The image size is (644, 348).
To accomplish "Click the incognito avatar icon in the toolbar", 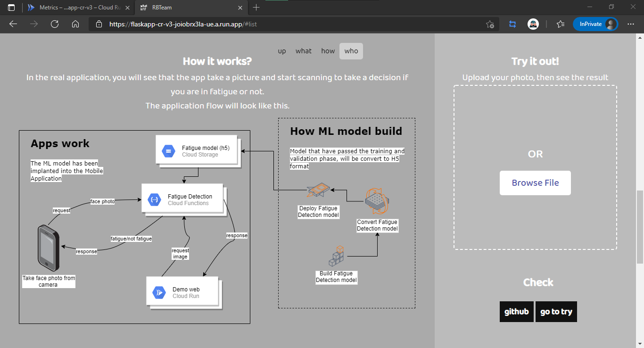I will pos(533,24).
